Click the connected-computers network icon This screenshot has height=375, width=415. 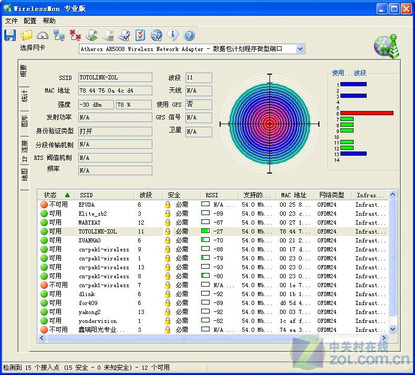coord(59,35)
